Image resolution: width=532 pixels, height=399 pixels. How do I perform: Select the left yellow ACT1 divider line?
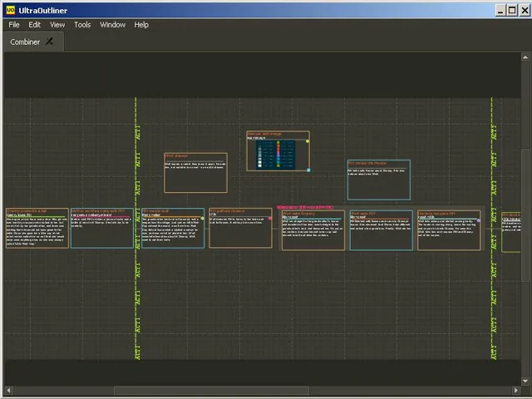[x=136, y=229]
